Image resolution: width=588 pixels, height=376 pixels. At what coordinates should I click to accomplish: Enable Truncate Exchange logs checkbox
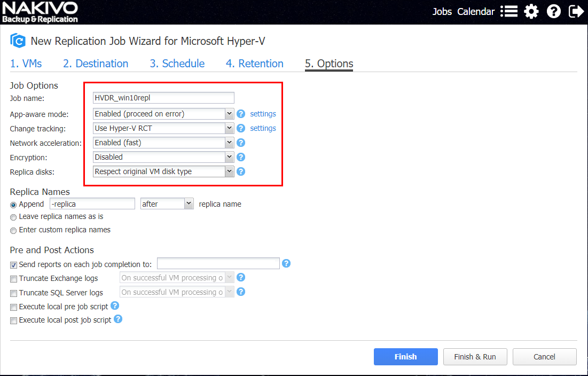pos(13,278)
